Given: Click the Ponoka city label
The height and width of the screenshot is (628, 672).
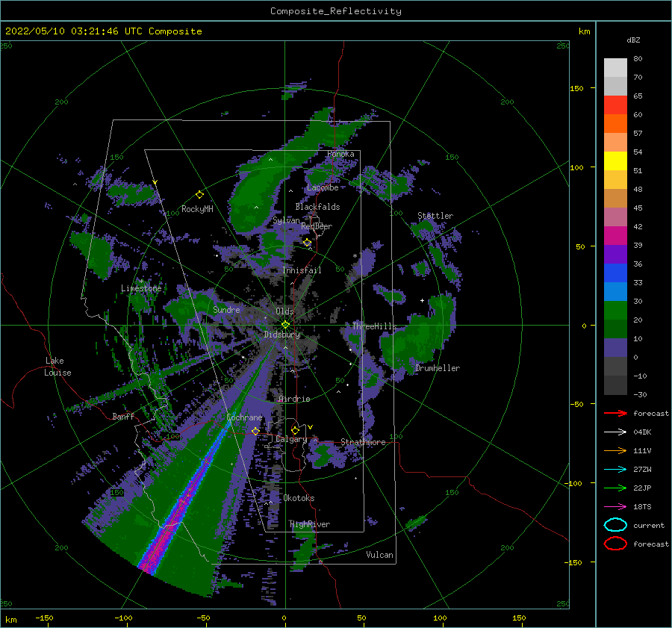Looking at the screenshot, I should point(340,154).
